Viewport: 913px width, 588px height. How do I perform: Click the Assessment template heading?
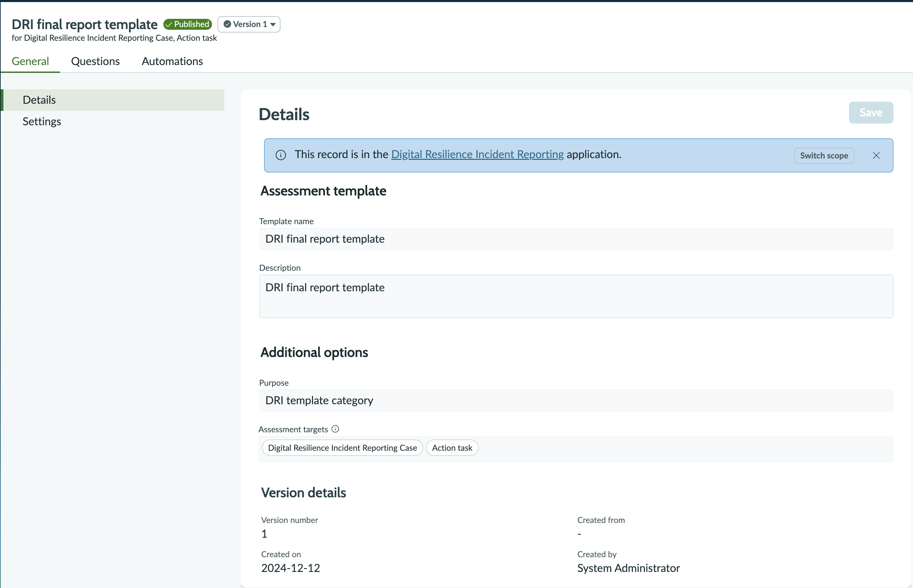[323, 191]
